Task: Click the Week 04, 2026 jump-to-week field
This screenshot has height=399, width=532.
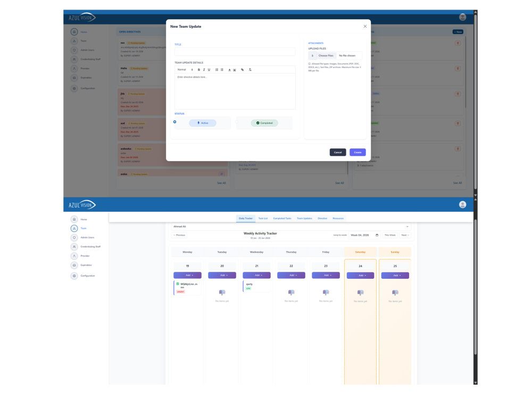Action: [364, 235]
